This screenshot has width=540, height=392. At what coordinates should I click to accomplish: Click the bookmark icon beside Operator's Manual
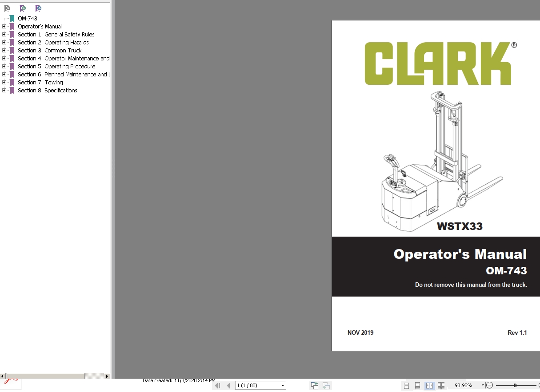pos(12,27)
